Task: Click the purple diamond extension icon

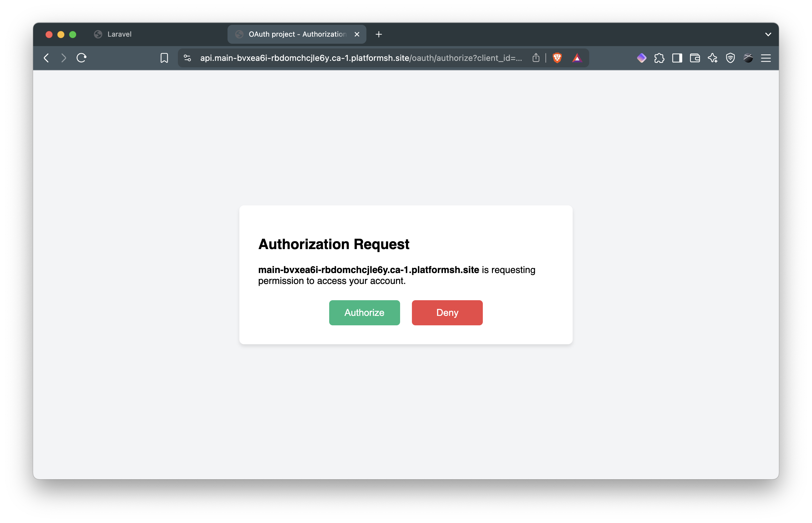Action: tap(641, 58)
